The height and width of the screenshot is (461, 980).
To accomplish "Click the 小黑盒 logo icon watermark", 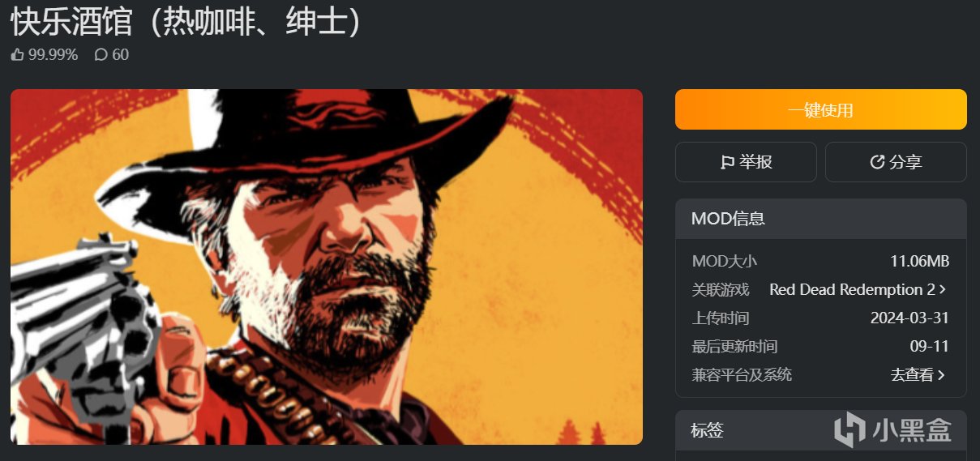I will tap(849, 429).
